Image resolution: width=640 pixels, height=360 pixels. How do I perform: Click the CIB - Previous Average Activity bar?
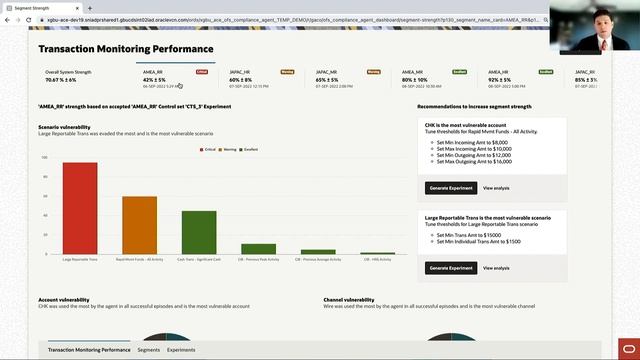318,252
